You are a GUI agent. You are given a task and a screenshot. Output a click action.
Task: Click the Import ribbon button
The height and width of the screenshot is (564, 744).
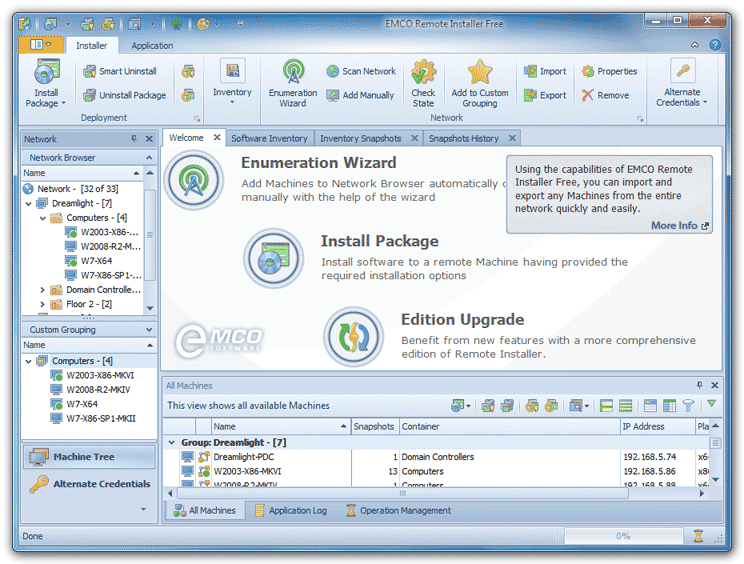pos(545,71)
